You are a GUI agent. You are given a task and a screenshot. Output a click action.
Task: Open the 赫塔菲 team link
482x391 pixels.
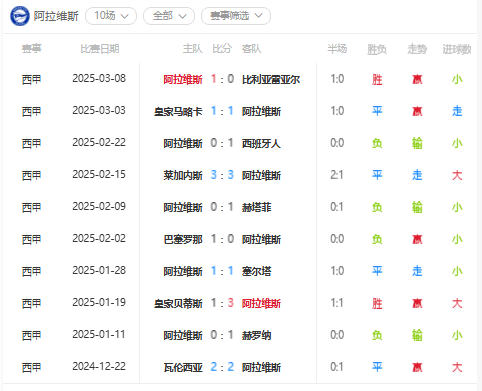(x=257, y=207)
